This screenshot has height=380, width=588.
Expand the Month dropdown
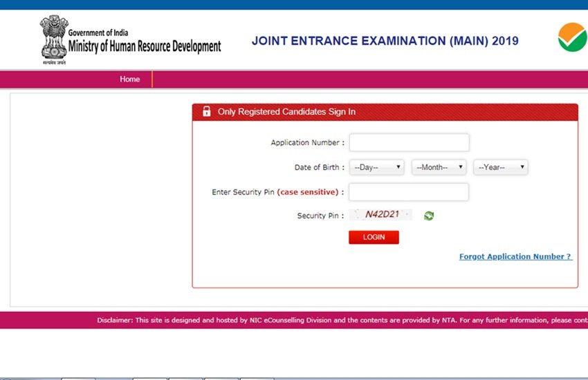pos(439,167)
